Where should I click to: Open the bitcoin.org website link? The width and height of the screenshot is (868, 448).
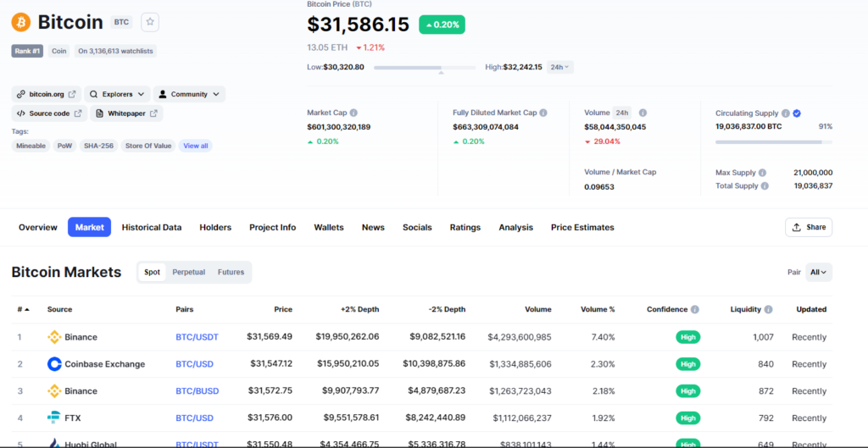click(47, 94)
